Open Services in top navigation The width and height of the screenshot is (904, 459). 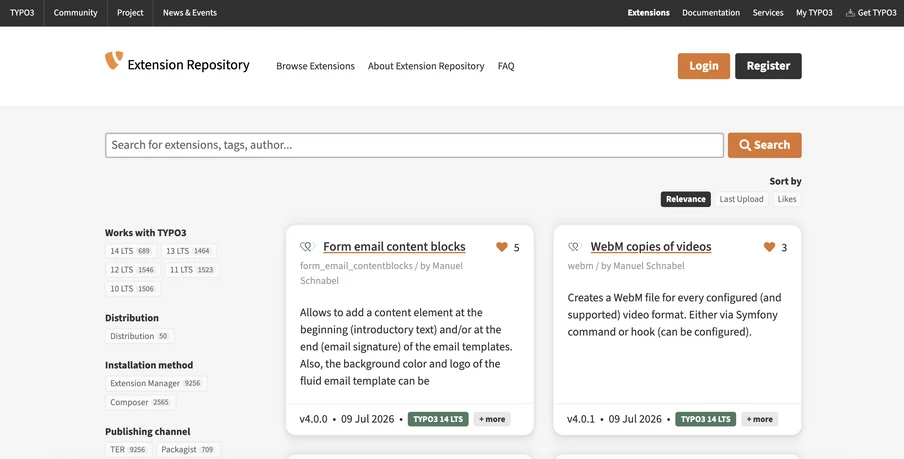tap(768, 13)
